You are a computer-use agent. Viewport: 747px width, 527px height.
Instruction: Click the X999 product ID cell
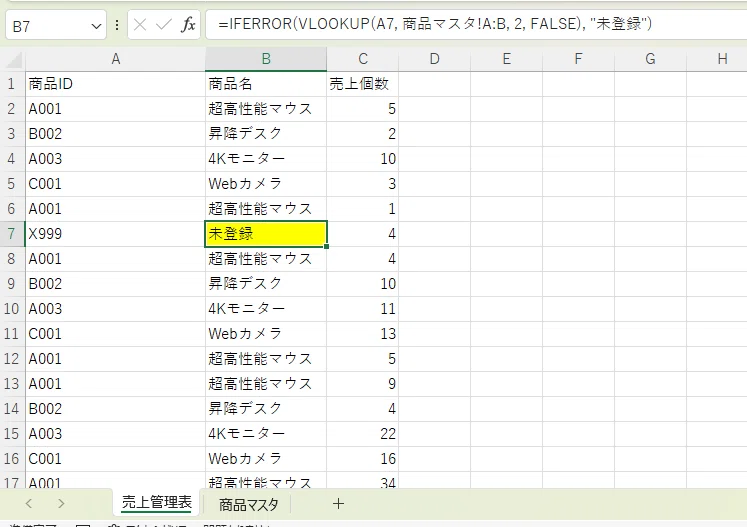point(115,234)
